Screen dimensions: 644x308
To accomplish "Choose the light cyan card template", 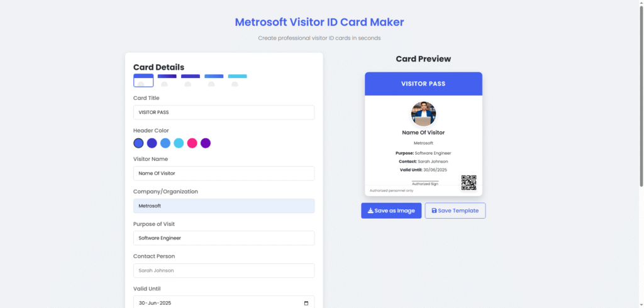I will [x=237, y=80].
